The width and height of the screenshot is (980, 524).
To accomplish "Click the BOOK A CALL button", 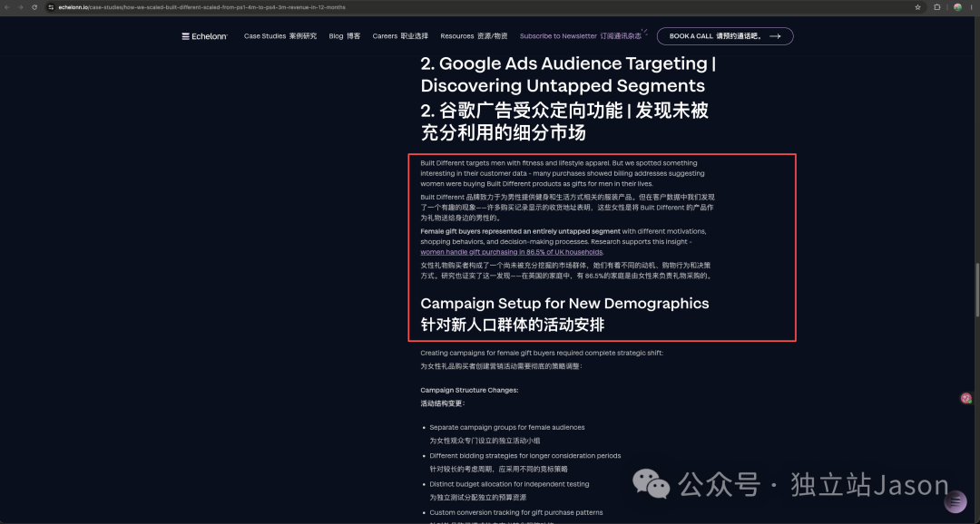I will (725, 36).
